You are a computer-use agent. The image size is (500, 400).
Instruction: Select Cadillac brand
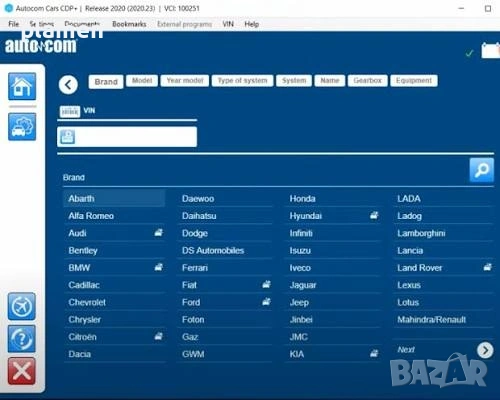pyautogui.click(x=114, y=285)
